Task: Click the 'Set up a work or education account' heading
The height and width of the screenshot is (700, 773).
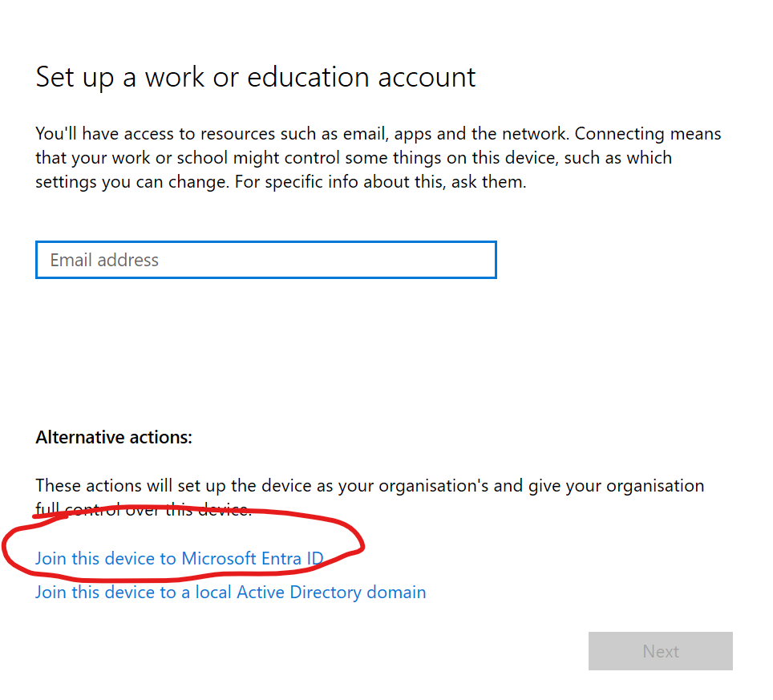Action: (x=255, y=78)
